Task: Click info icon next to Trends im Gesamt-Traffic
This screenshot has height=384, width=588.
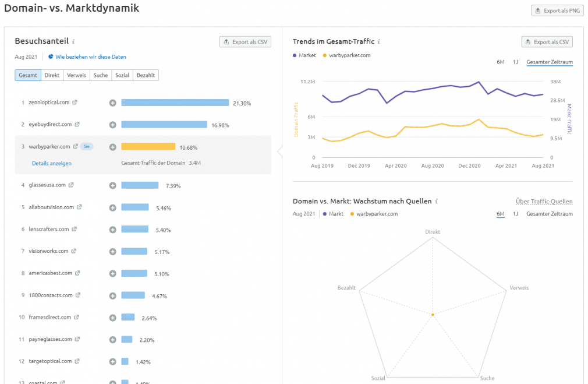Action: tap(379, 42)
